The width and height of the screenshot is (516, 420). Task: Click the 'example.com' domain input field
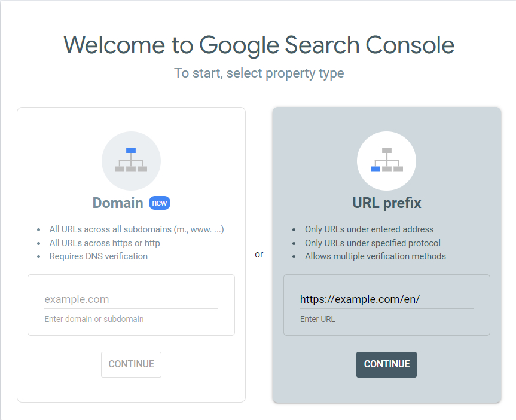click(x=131, y=299)
